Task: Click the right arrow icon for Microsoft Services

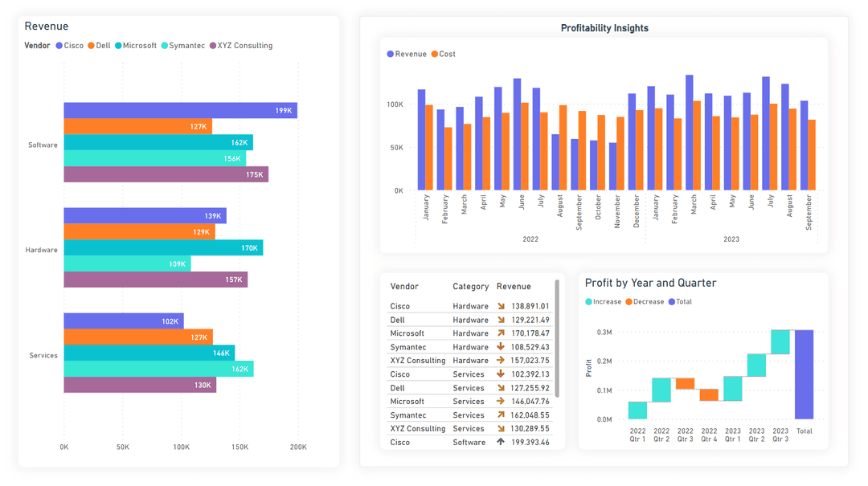Action: [x=501, y=401]
